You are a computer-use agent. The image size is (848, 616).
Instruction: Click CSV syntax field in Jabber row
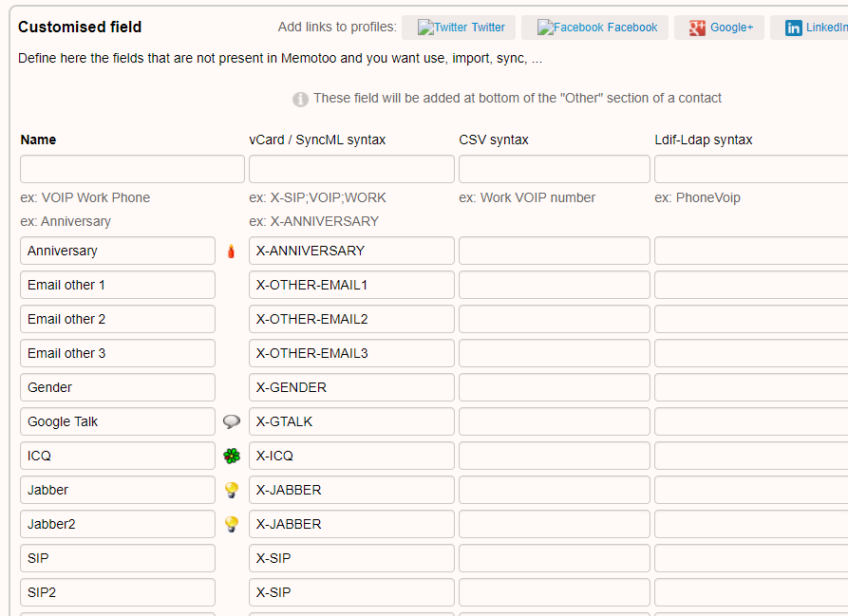pyautogui.click(x=555, y=490)
